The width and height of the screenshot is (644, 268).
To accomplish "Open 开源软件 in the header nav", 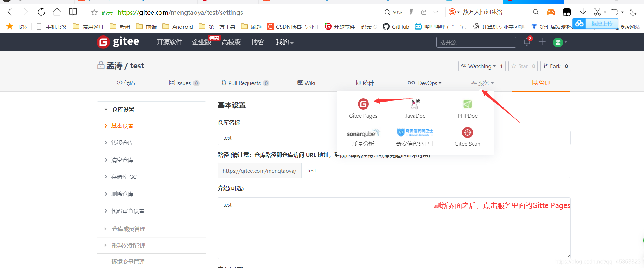I will (x=169, y=42).
